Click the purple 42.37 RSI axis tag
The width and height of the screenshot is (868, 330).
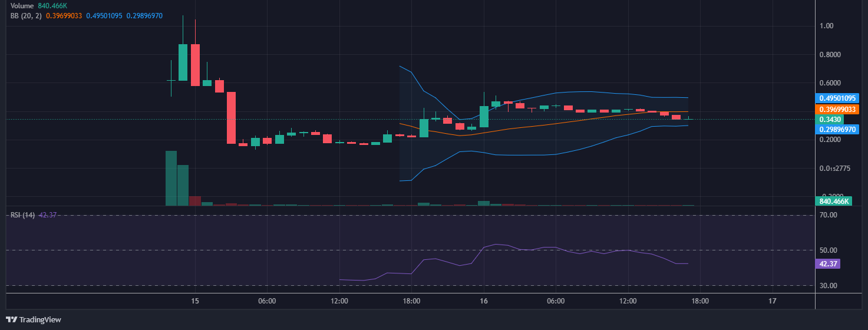coord(828,264)
